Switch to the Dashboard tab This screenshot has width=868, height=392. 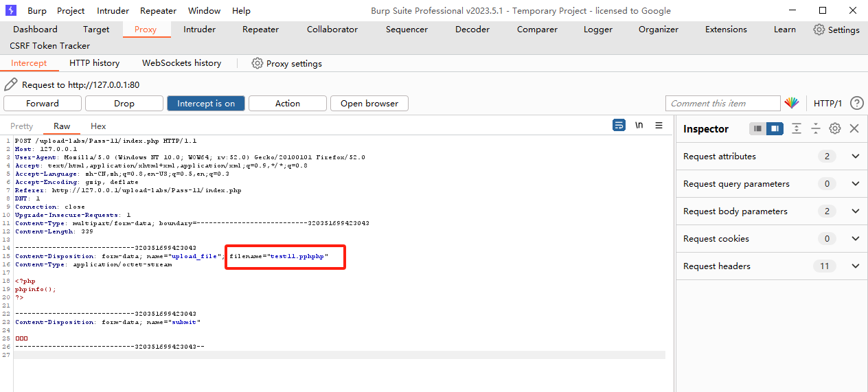pyautogui.click(x=35, y=30)
